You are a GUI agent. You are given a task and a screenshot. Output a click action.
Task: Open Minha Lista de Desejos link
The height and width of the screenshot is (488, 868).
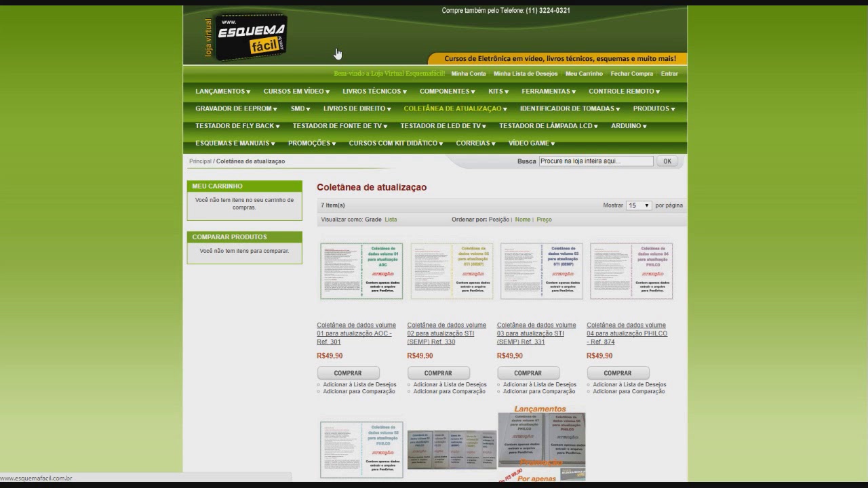526,74
